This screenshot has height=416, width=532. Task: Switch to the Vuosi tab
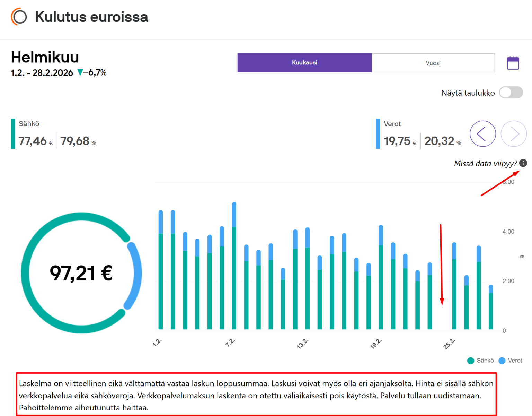tap(433, 63)
